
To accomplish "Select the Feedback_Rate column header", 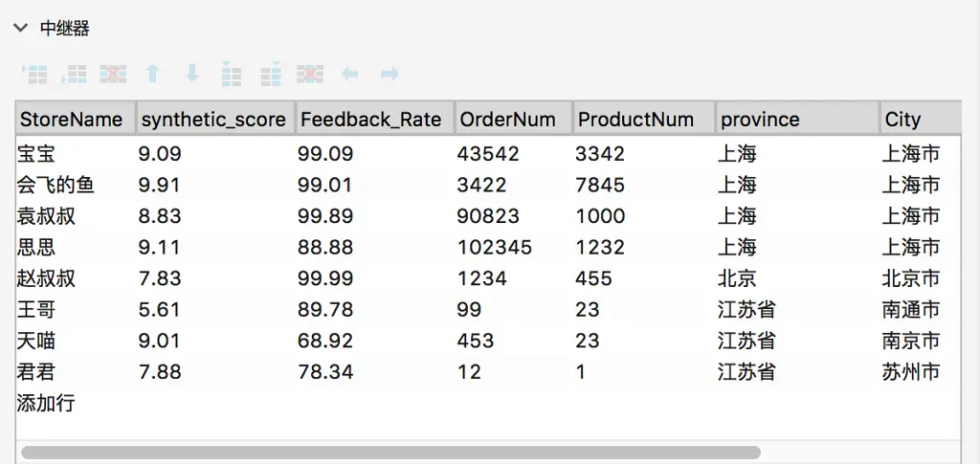I will coord(371,119).
